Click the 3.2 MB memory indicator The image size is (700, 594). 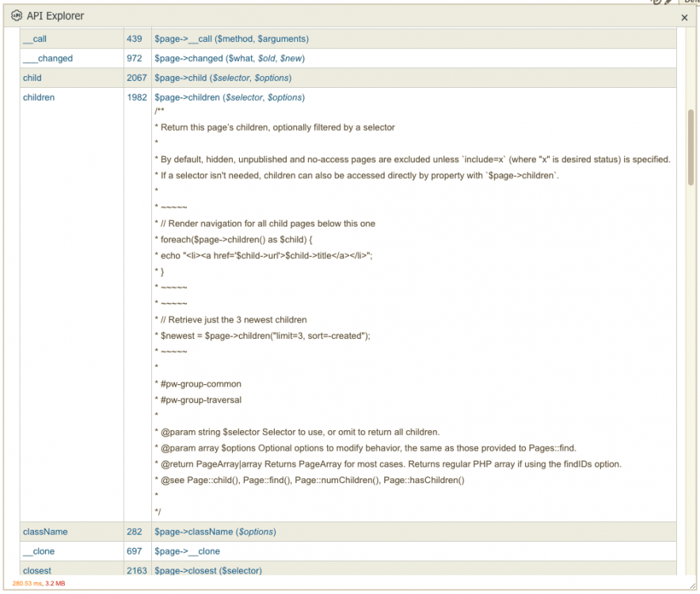click(55, 584)
